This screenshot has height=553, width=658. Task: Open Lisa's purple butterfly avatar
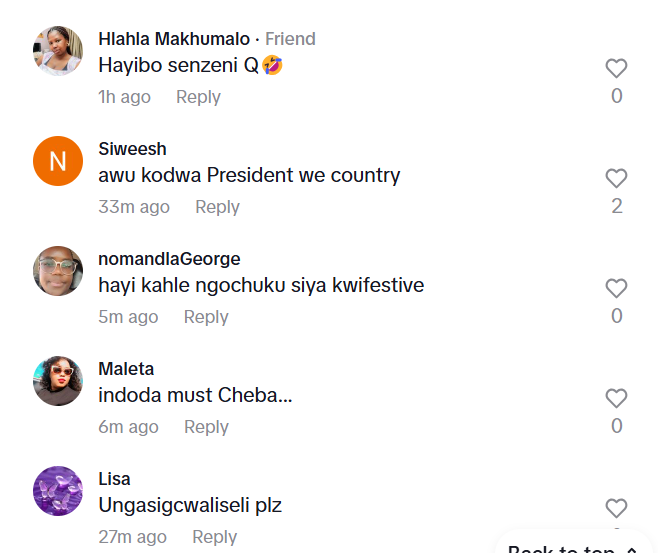point(58,491)
